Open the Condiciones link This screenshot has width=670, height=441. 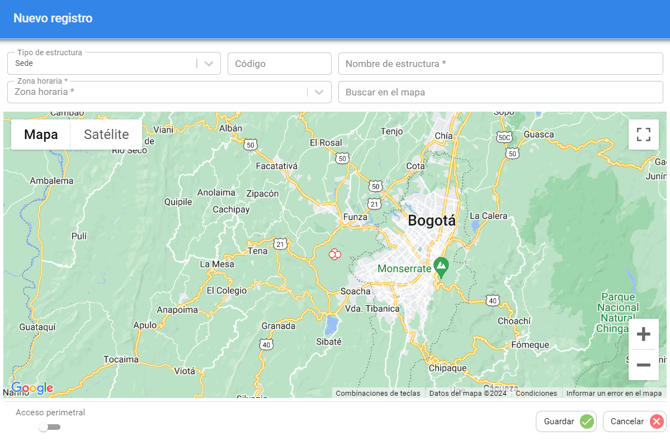[536, 393]
